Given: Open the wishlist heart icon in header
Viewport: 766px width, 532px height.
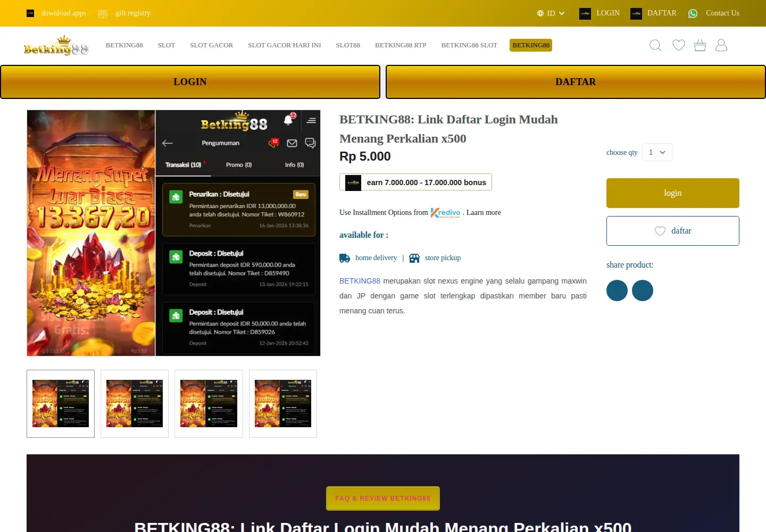Looking at the screenshot, I should (679, 45).
